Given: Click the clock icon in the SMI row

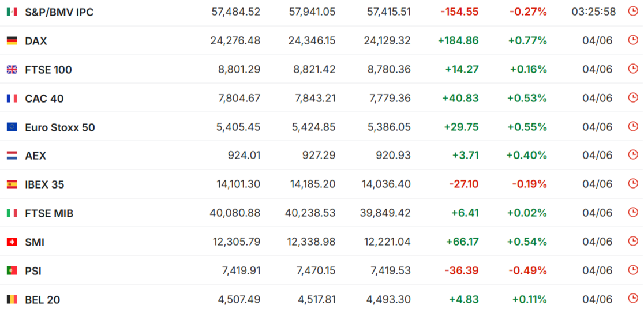Looking at the screenshot, I should click(633, 241).
